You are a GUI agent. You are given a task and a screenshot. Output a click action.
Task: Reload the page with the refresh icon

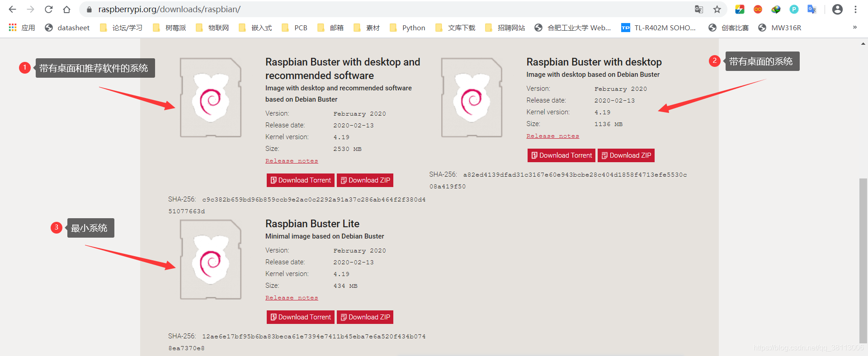tap(49, 9)
